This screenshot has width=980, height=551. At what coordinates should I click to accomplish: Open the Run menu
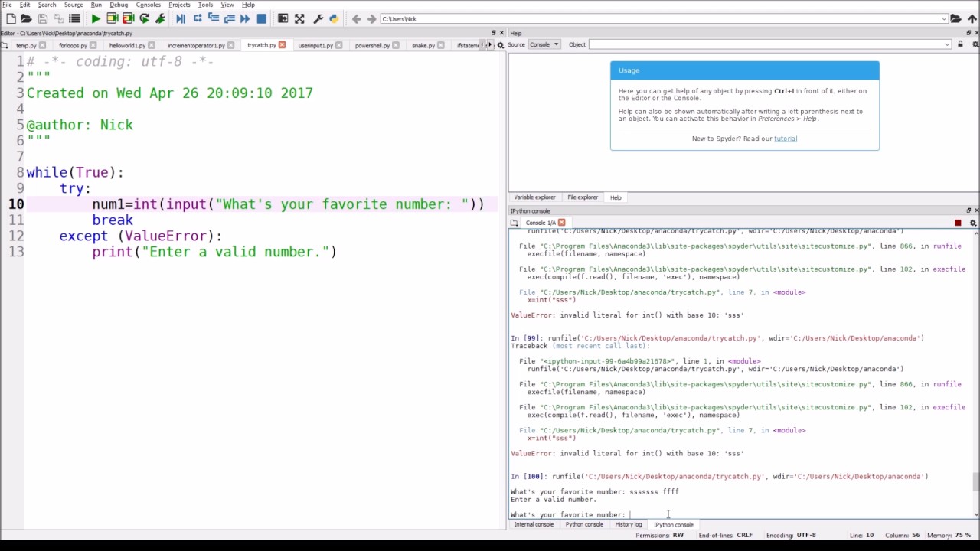tap(96, 5)
